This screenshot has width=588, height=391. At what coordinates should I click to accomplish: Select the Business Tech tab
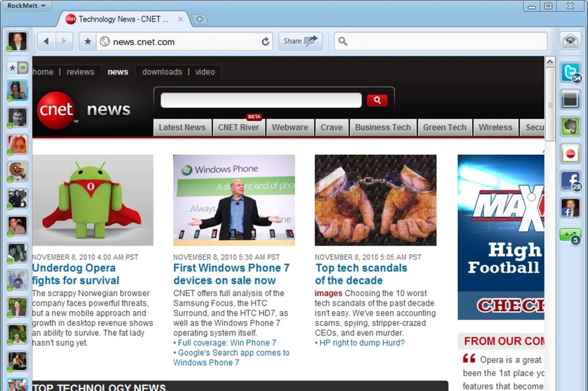pyautogui.click(x=383, y=127)
